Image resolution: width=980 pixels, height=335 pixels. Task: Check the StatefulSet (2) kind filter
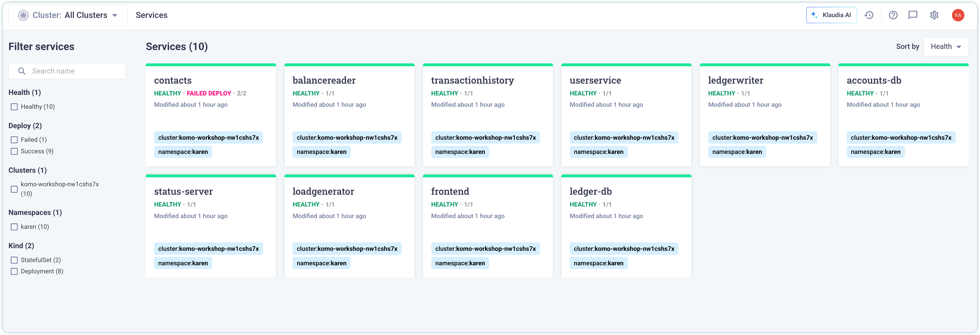pyautogui.click(x=14, y=260)
